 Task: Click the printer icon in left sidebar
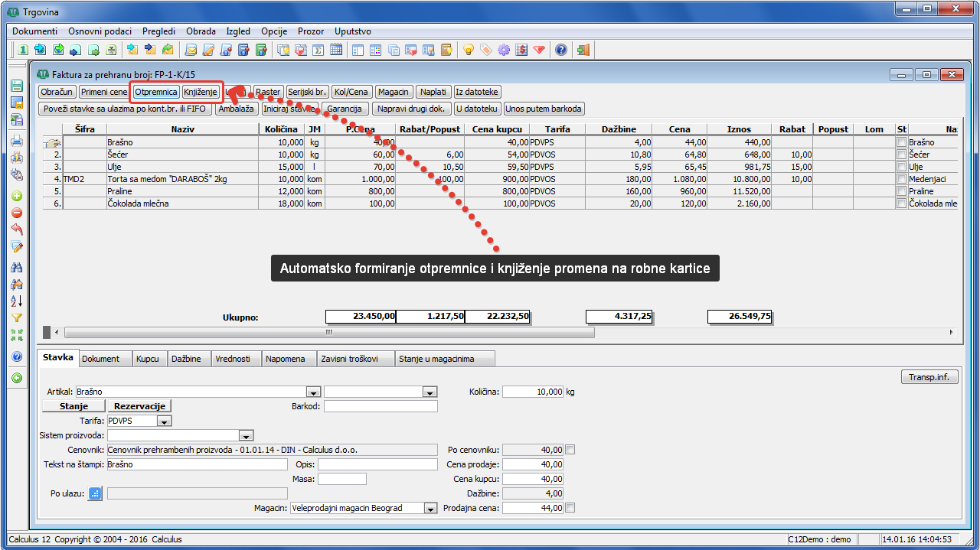coord(16,141)
